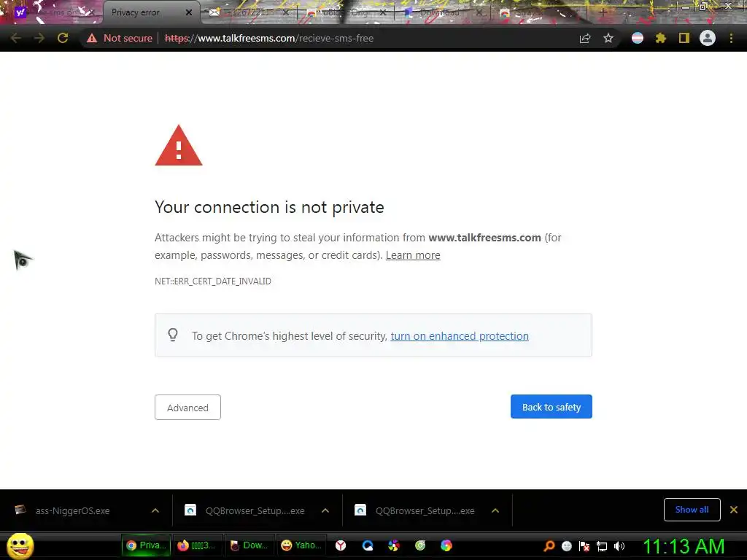Follow the Learn more link
Image resolution: width=747 pixels, height=560 pixels.
pyautogui.click(x=413, y=255)
